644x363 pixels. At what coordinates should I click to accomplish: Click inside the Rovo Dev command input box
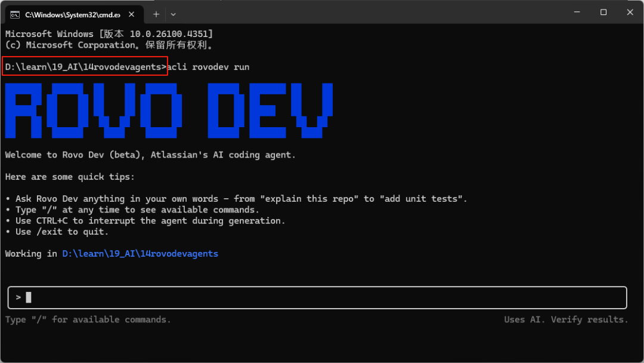[x=239, y=297]
